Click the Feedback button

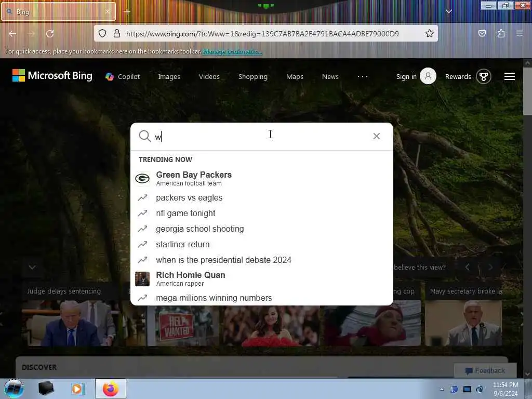coord(485,370)
